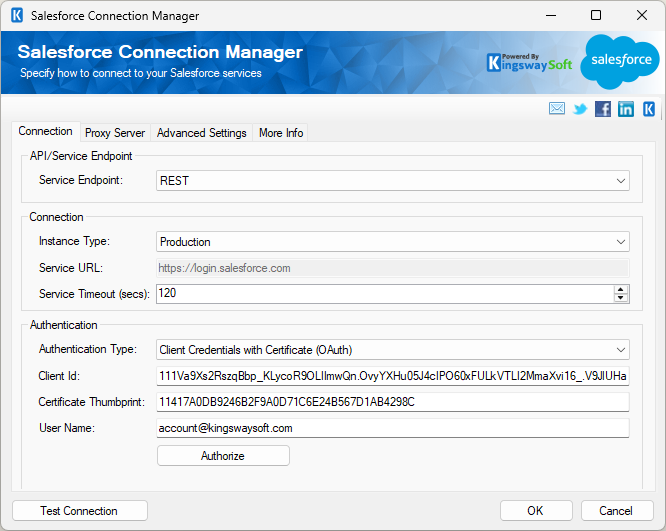Maximize the Salesforce Connection Manager window
The height and width of the screenshot is (531, 666).
pyautogui.click(x=596, y=15)
